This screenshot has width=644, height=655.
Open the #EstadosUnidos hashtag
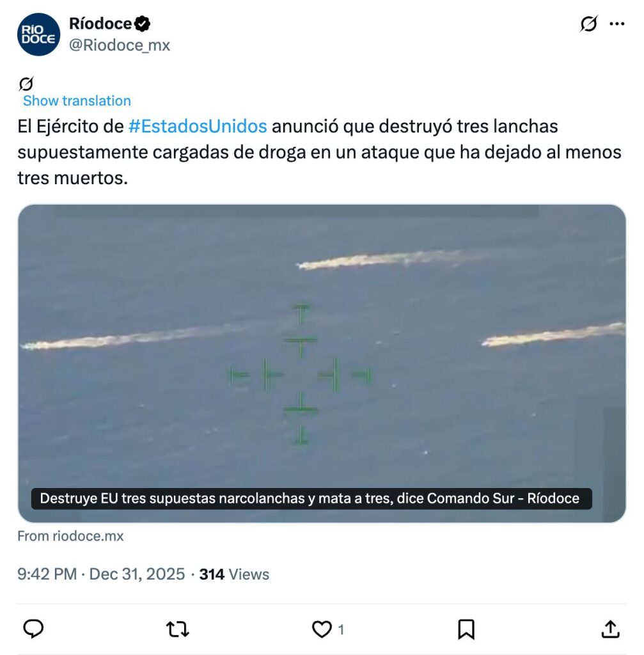pyautogui.click(x=198, y=126)
